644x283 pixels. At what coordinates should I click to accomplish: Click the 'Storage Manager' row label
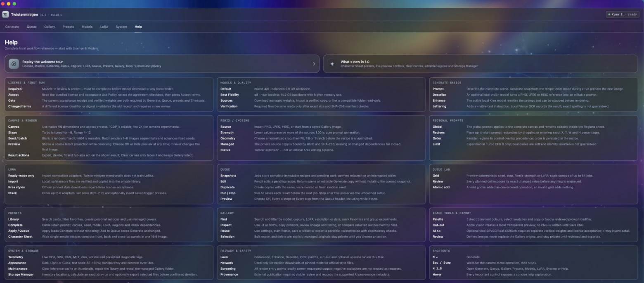click(21, 274)
